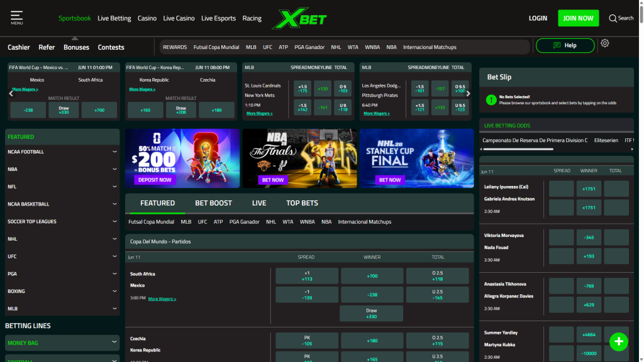Viewport: 644px width, 362px height.
Task: Switch to the LIVE tab
Action: 258,203
